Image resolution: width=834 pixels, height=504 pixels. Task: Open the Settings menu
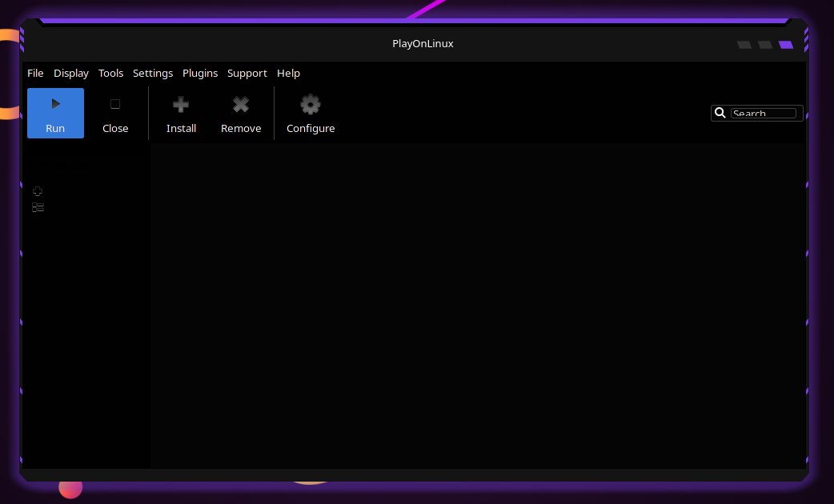click(153, 74)
